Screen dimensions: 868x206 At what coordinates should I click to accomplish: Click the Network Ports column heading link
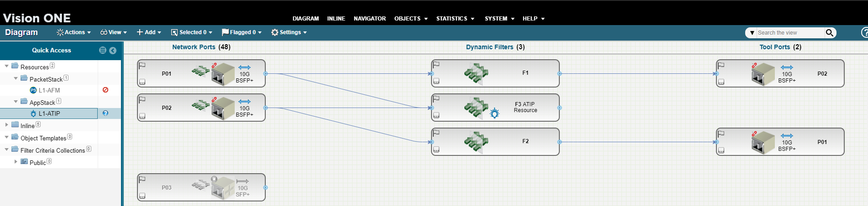pyautogui.click(x=194, y=47)
